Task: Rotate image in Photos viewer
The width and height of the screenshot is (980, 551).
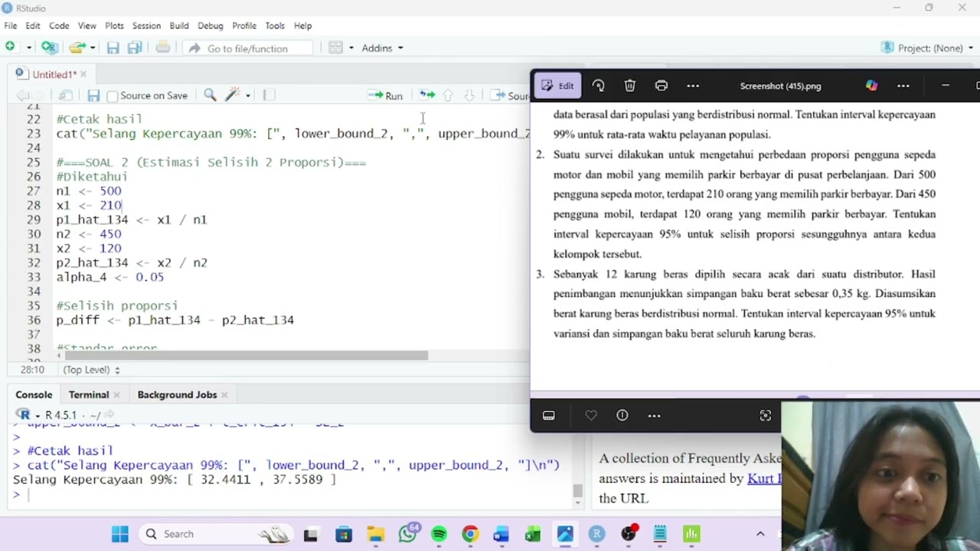Action: pos(599,86)
